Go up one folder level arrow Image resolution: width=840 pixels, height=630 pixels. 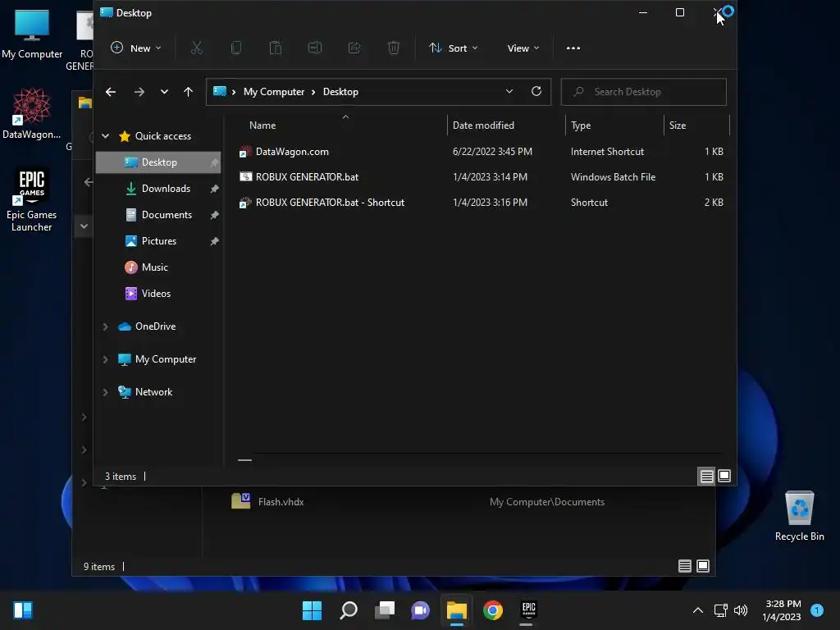tap(188, 92)
